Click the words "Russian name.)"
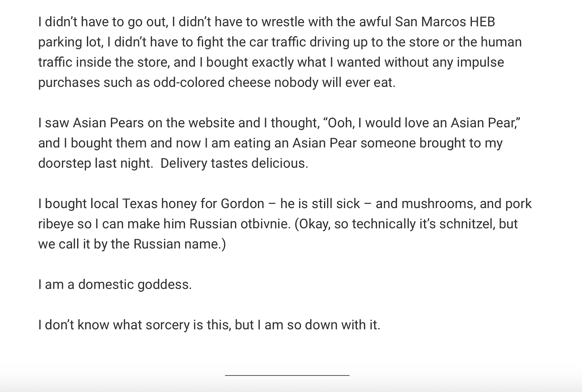 [180, 244]
